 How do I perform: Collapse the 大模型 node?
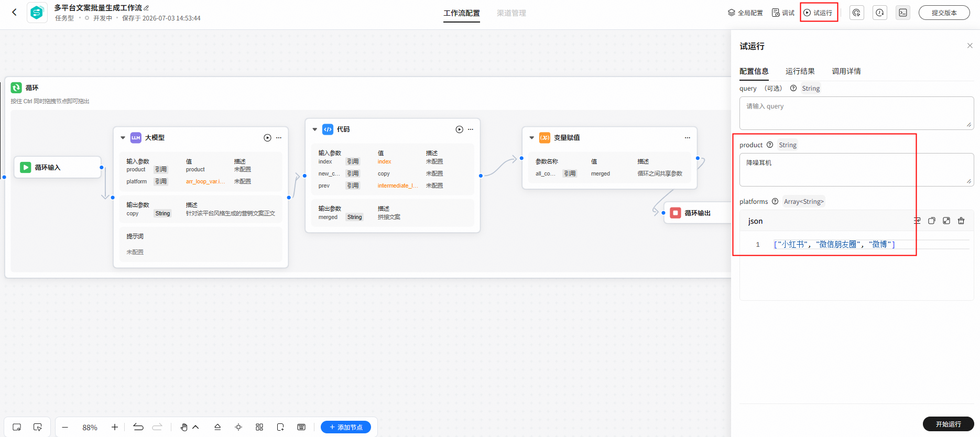pyautogui.click(x=123, y=138)
